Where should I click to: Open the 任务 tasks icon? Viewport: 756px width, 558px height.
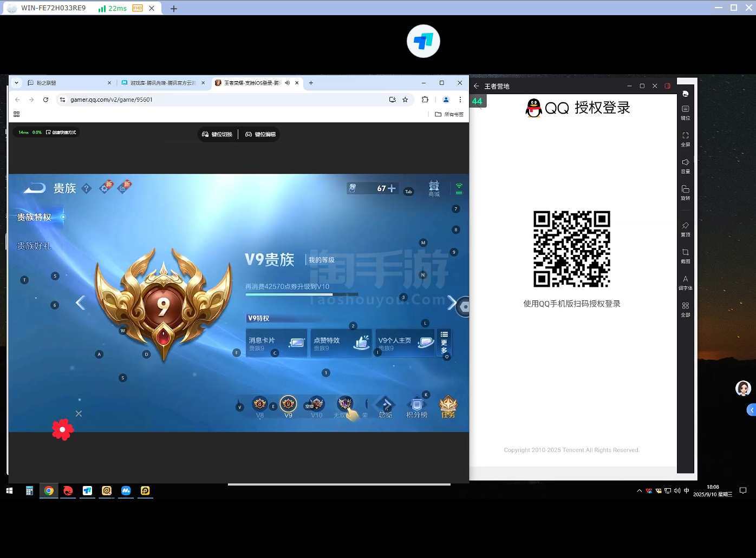coord(448,407)
